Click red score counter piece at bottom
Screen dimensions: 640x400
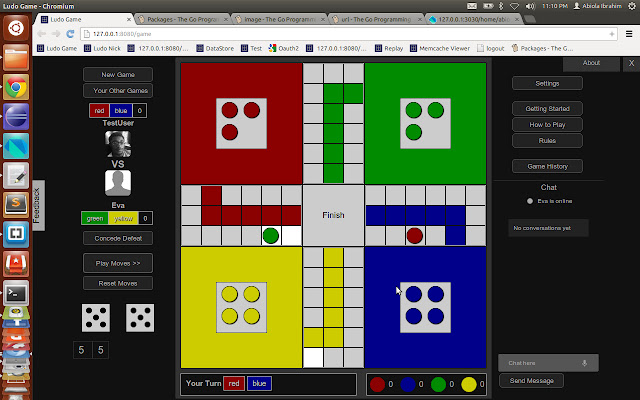tap(377, 384)
